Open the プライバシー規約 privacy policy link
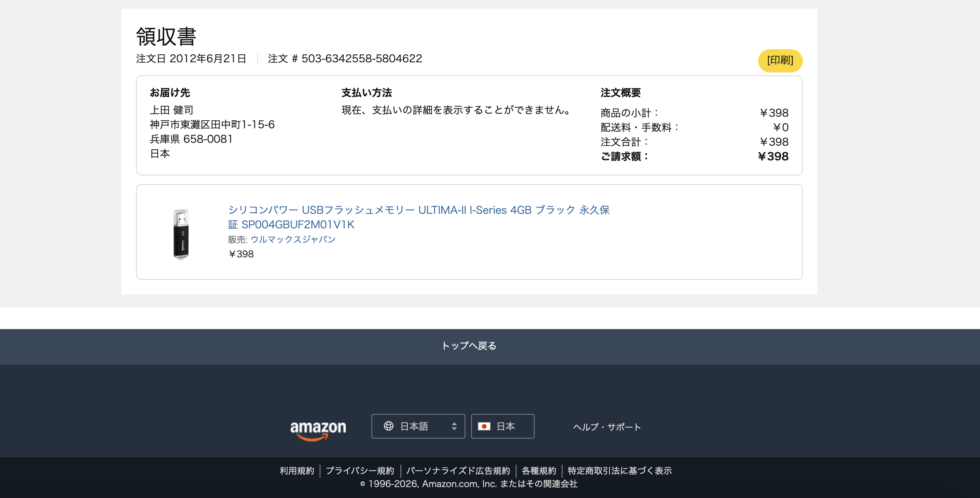 [x=360, y=470]
